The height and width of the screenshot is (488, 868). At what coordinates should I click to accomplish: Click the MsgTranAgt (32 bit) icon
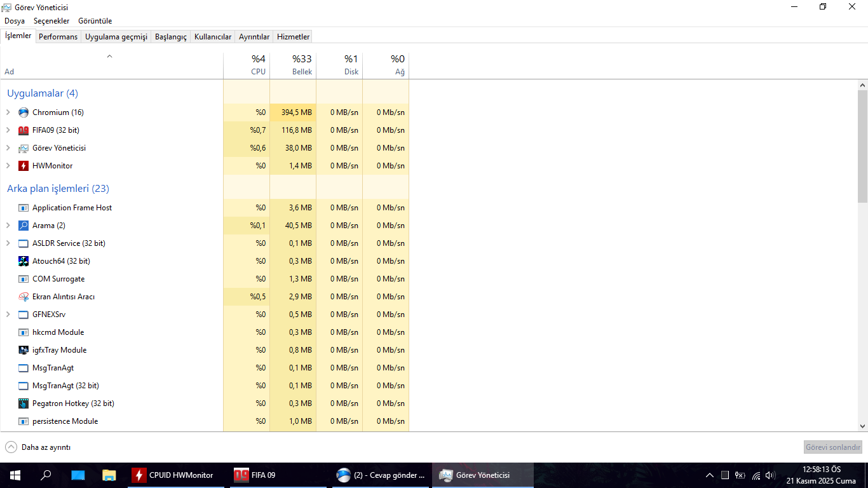coord(24,386)
